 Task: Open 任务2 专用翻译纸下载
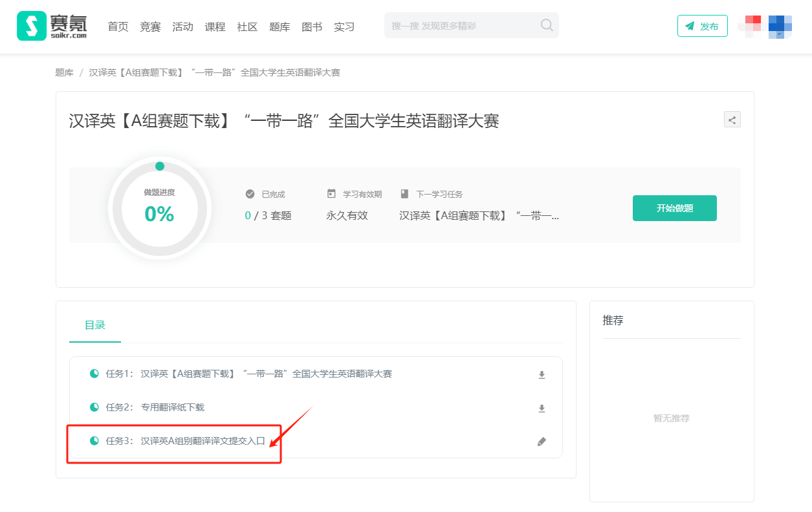pos(172,407)
